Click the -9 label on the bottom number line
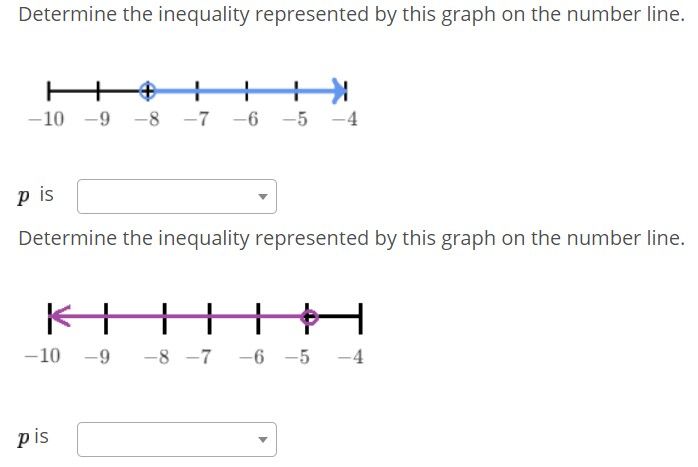698x467 pixels. (x=97, y=356)
